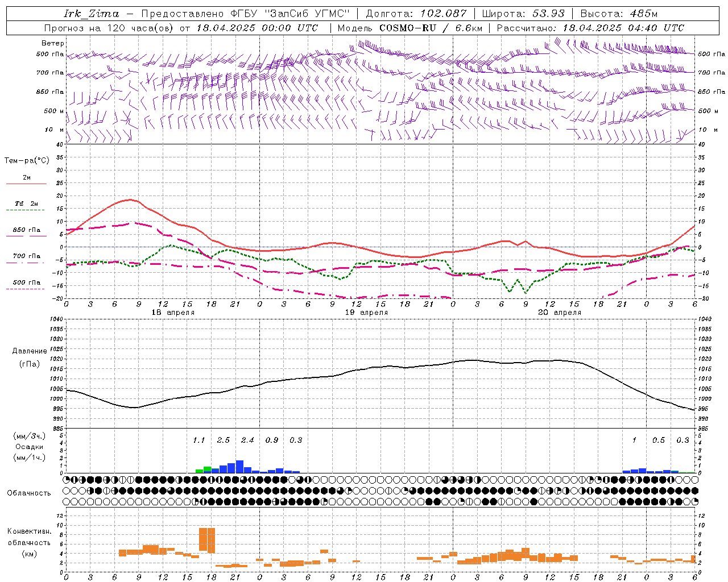The height and width of the screenshot is (582, 728).
Task: Click the (гПа) unit label under Давление
Action: 30,364
